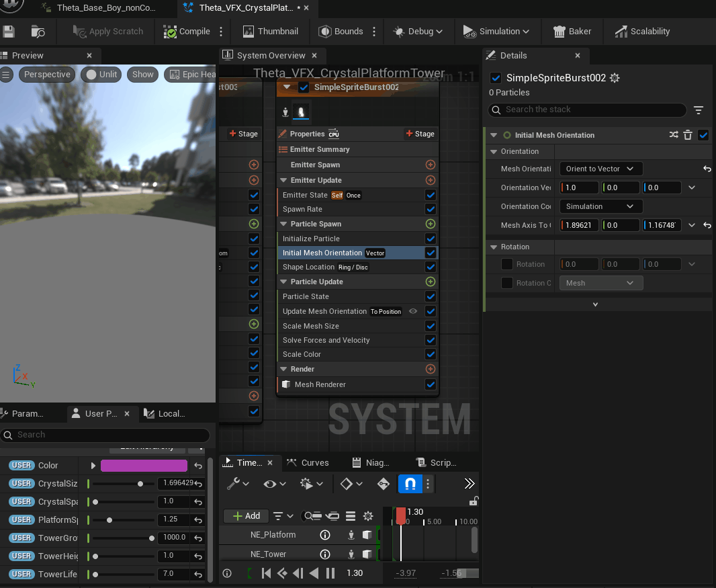Open the User Color swatch picker
Image resolution: width=716 pixels, height=588 pixels.
[144, 466]
